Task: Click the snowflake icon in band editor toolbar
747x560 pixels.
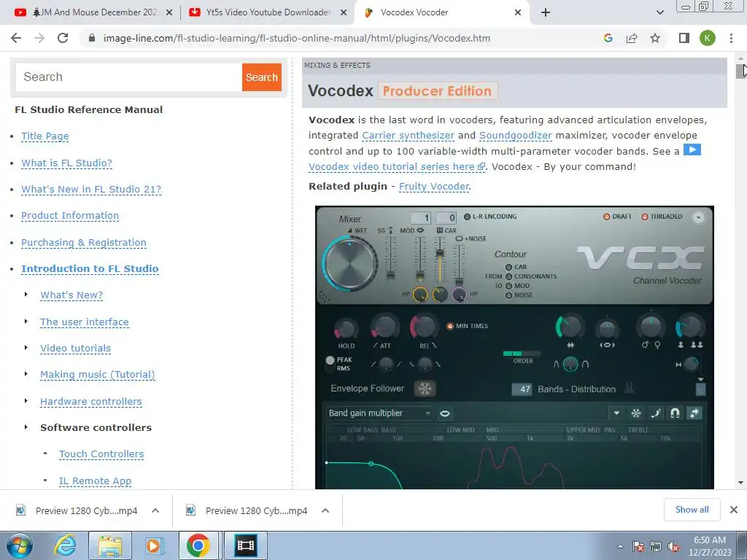Action: click(x=636, y=413)
